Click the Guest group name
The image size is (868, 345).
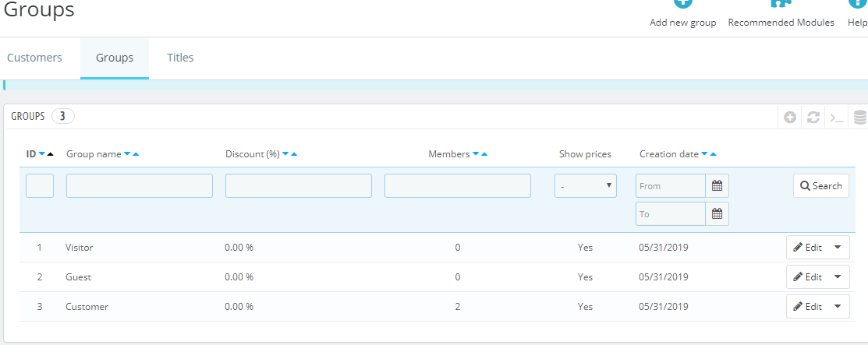point(78,277)
